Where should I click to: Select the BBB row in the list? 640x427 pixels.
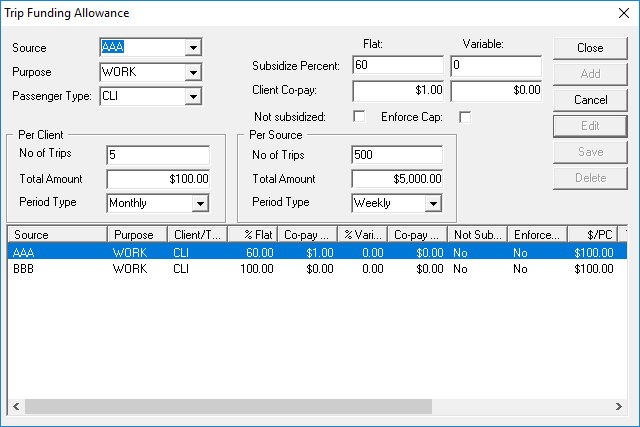(x=317, y=269)
